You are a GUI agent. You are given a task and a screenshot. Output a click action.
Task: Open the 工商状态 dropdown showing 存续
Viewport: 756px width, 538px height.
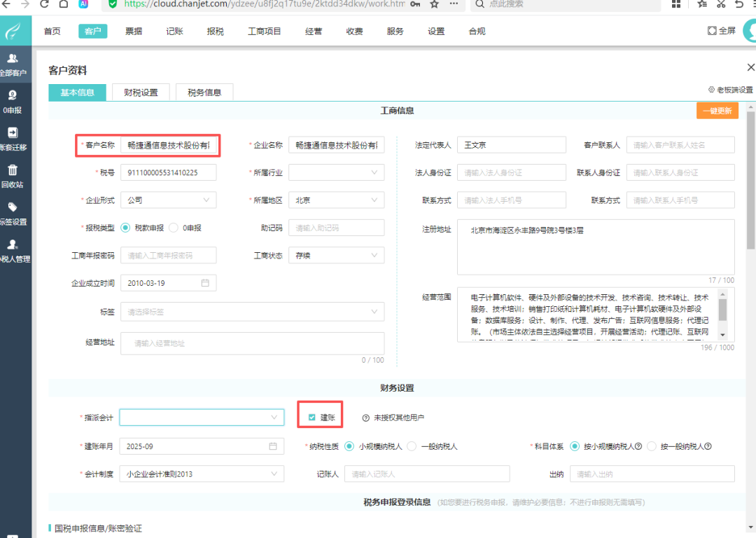pyautogui.click(x=337, y=255)
